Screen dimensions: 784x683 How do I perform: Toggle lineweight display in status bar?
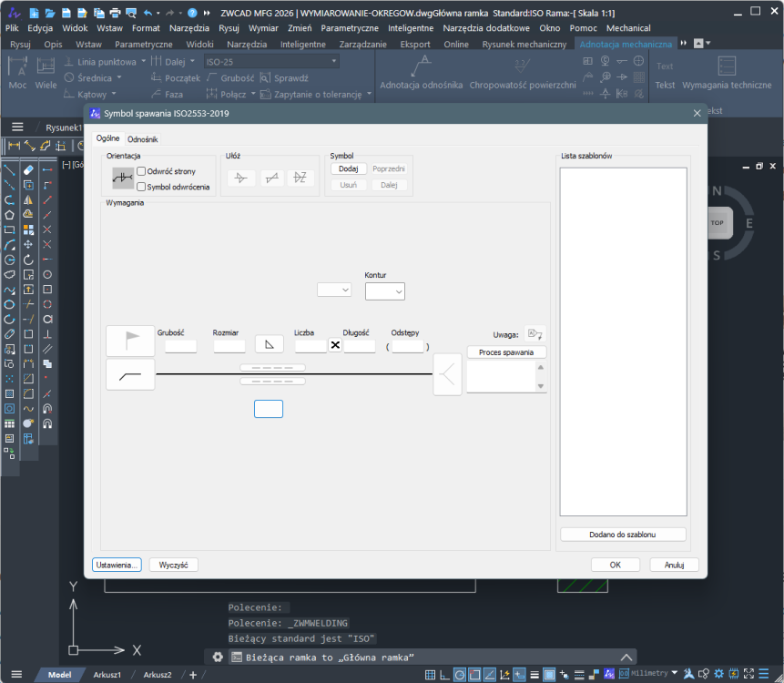[535, 675]
